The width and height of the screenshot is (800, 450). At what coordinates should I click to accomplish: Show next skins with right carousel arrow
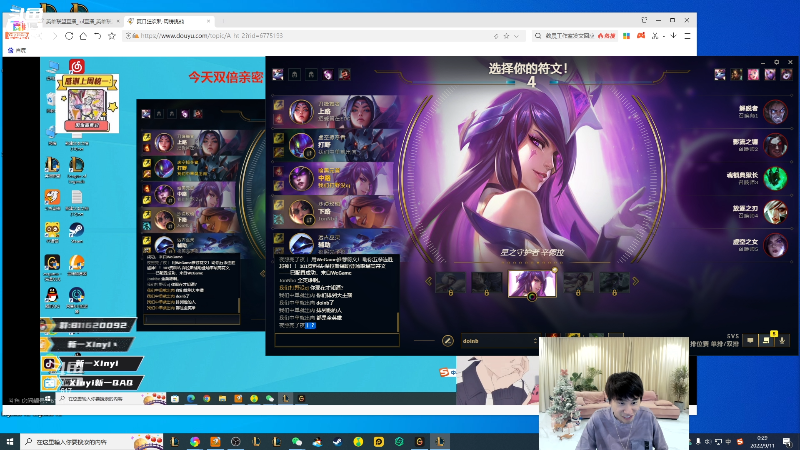click(636, 281)
